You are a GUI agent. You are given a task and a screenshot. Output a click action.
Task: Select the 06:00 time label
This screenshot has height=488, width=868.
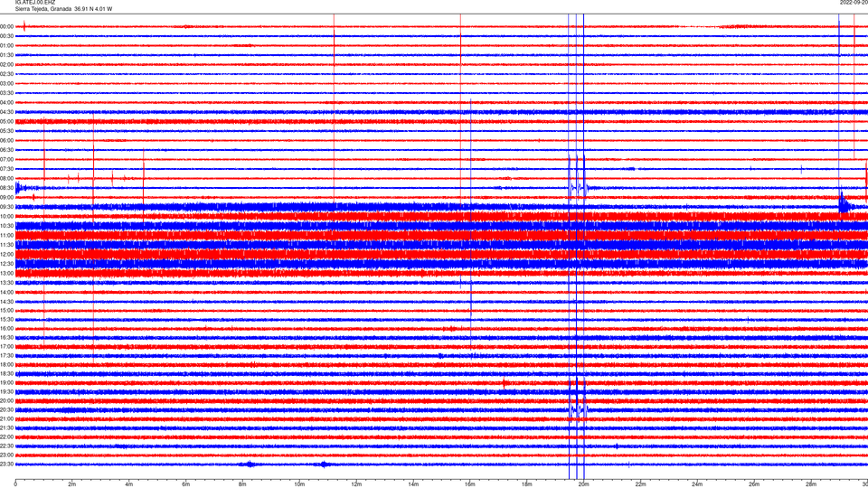point(6,141)
